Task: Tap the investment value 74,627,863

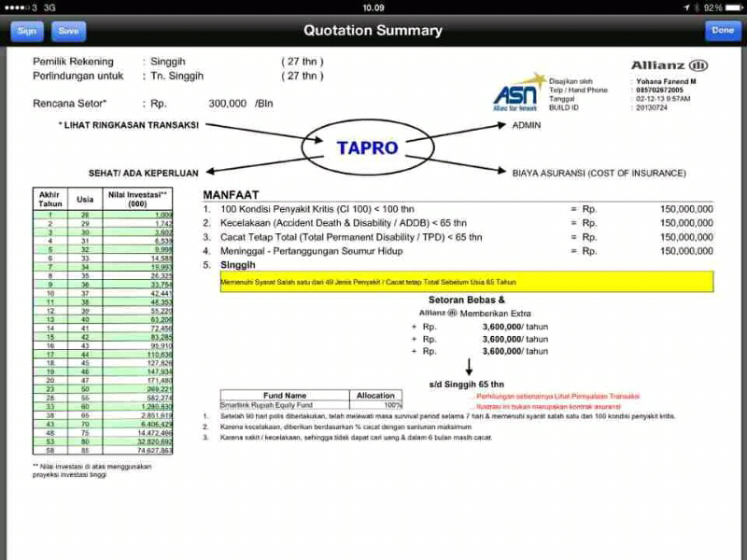Action: coord(155,451)
